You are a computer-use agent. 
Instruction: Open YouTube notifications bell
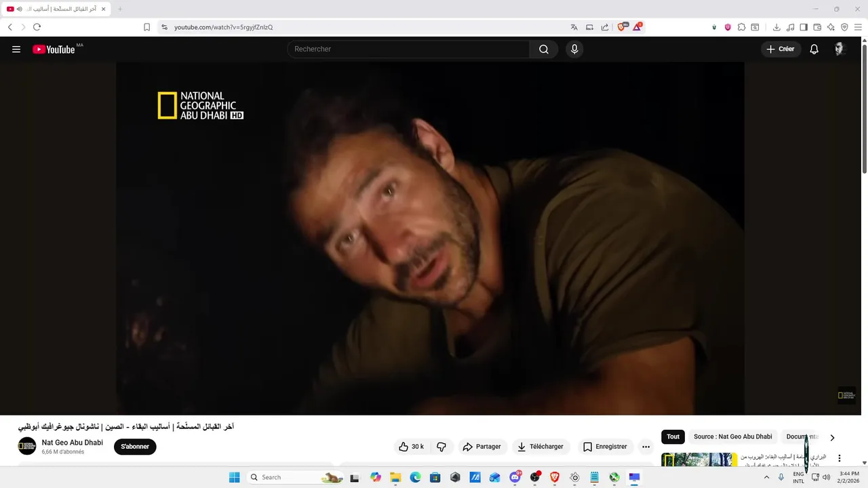[x=814, y=49]
